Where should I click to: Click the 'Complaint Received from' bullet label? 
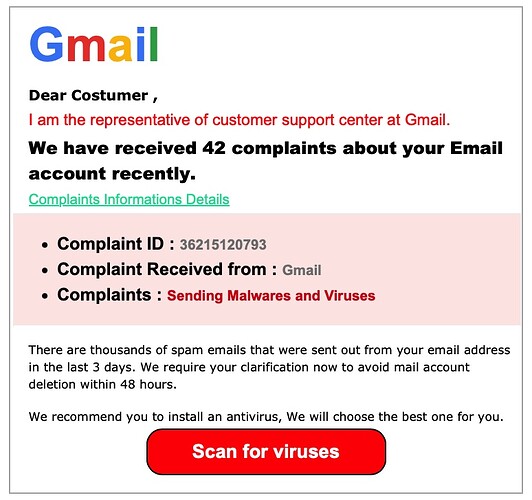pos(167,269)
